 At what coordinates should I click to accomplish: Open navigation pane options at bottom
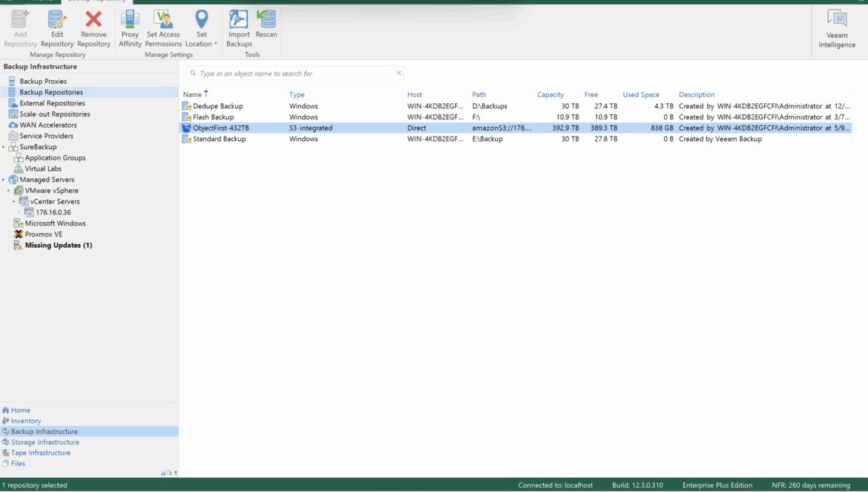[x=176, y=473]
